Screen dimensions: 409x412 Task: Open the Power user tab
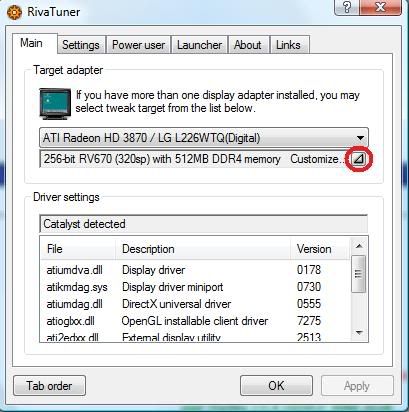coord(138,45)
